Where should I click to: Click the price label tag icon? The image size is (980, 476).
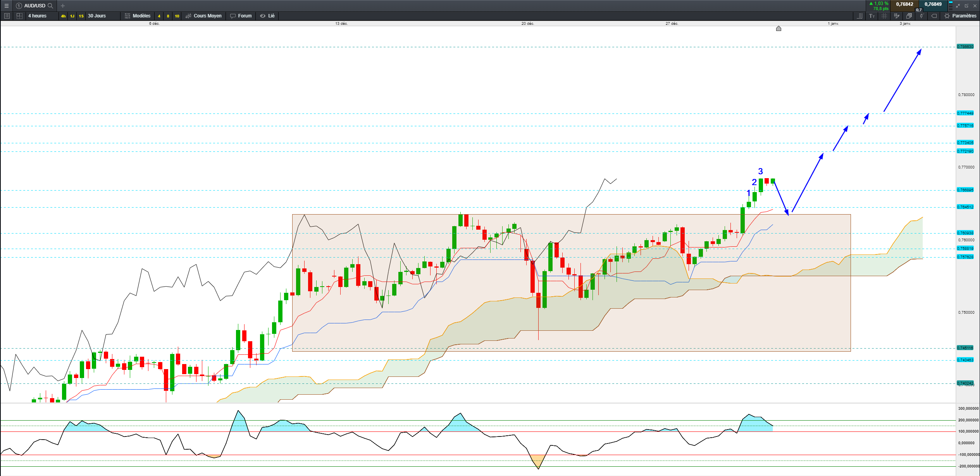pos(934,16)
